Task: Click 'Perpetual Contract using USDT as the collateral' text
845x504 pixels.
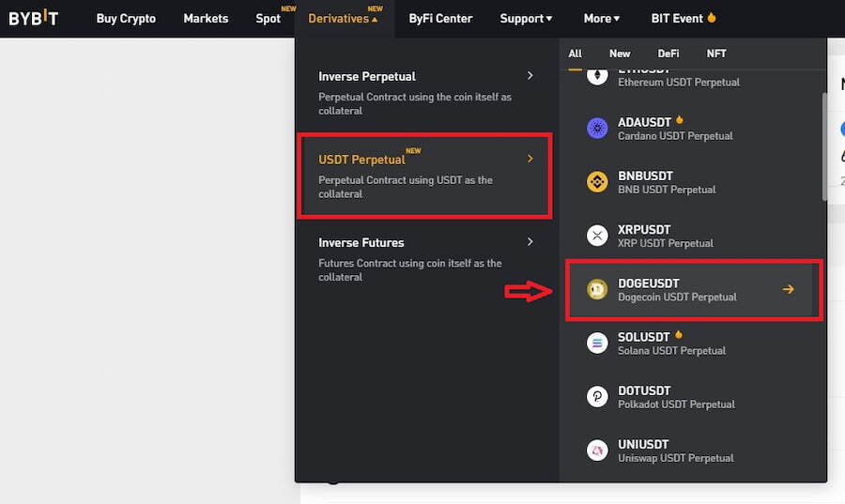Action: [x=406, y=187]
